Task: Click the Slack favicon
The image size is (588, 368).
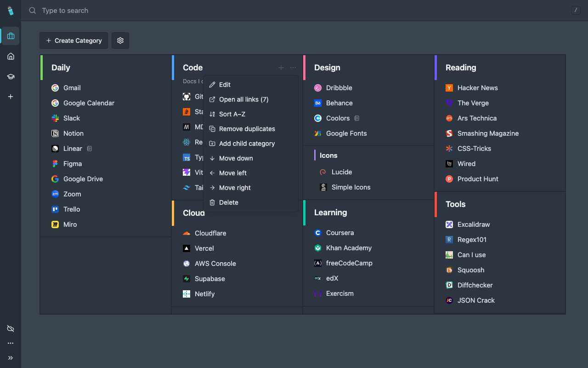Action: (55, 118)
